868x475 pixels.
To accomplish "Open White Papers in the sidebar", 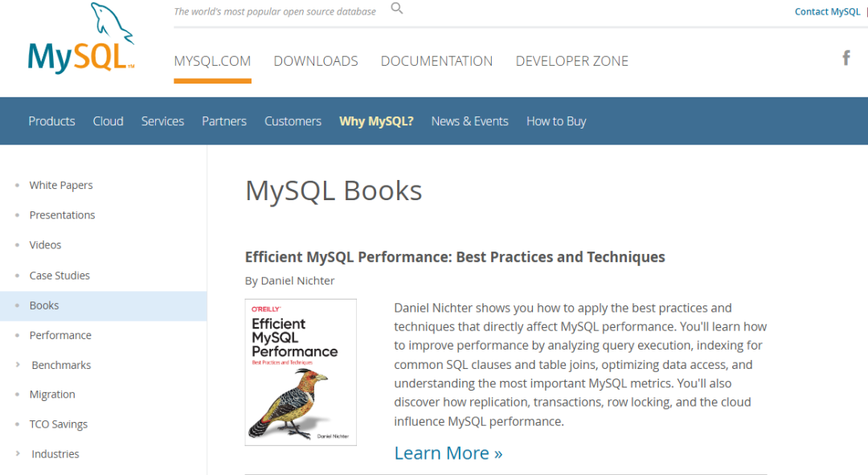I will click(x=61, y=185).
